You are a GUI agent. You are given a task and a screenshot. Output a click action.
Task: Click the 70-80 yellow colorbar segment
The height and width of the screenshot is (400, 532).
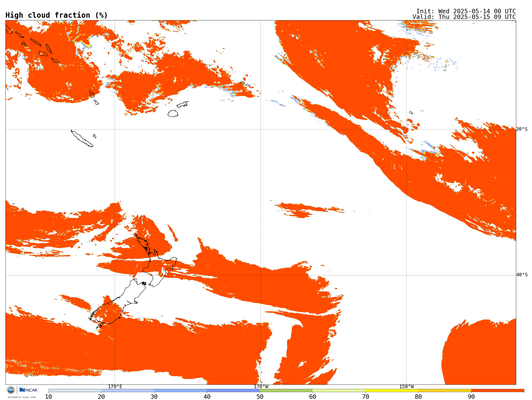tap(392, 391)
